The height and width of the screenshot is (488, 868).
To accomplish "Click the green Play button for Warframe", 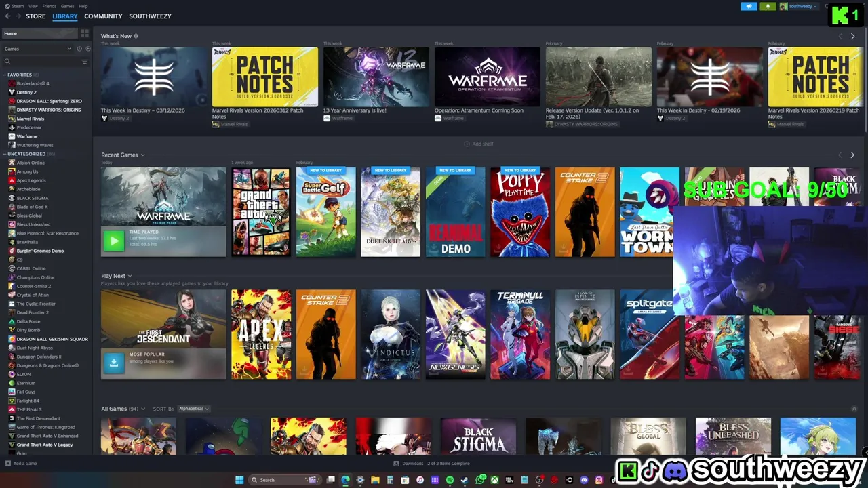I will pos(114,241).
